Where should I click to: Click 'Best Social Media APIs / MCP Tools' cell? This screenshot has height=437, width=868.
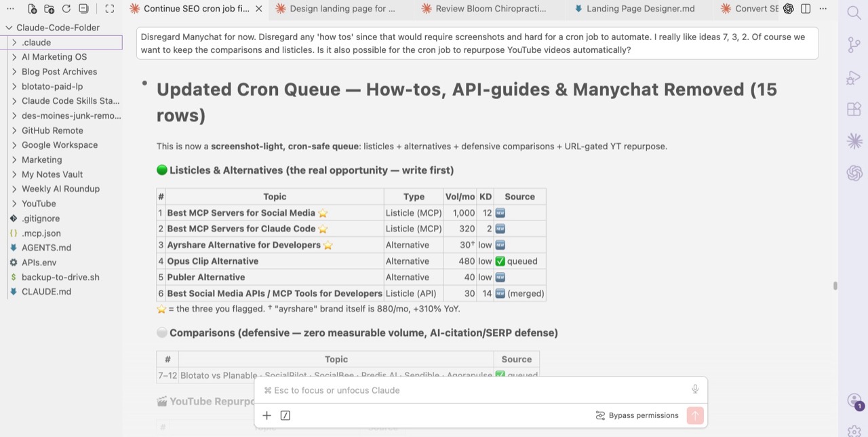pos(275,293)
